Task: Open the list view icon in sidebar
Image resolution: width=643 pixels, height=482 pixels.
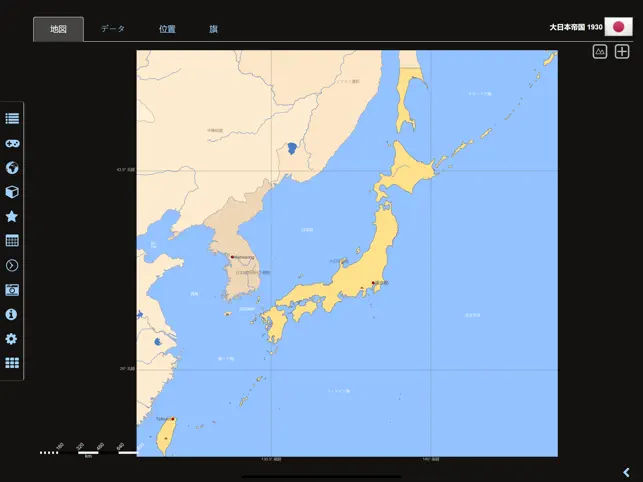Action: click(x=12, y=119)
